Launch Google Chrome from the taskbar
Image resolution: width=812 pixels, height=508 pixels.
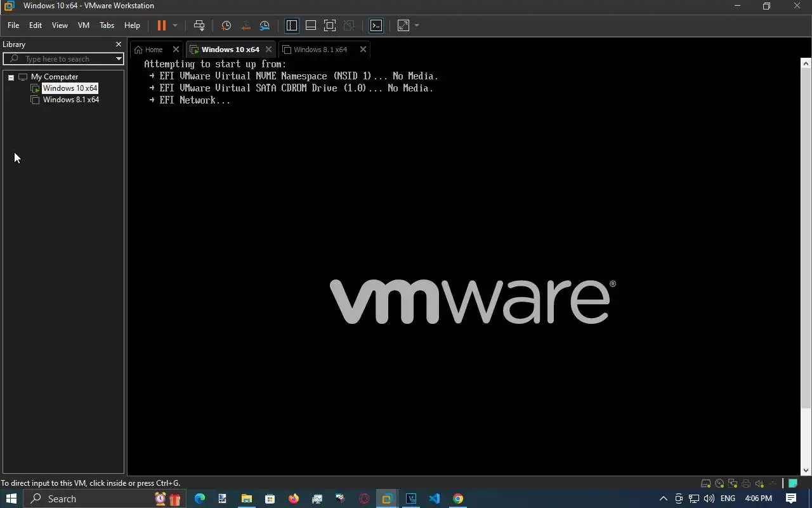coord(457,498)
